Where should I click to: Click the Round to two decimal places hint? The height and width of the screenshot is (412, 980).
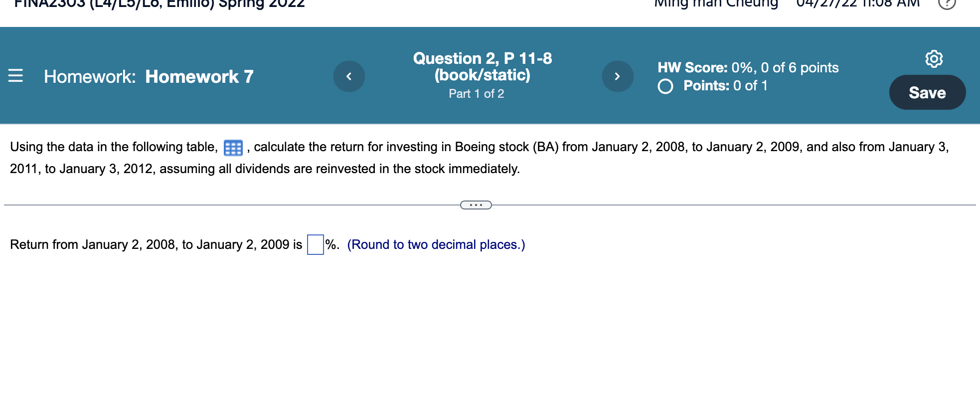pos(437,245)
